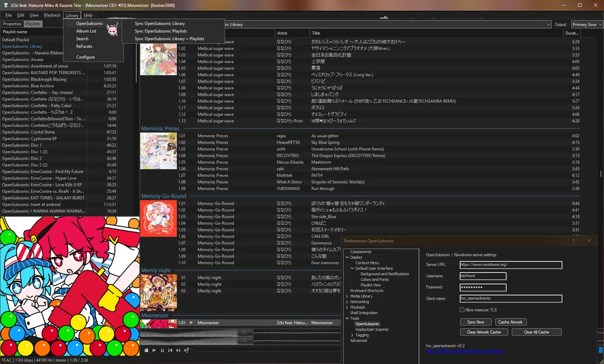The image size is (604, 364).
Task: Pause the current track
Action: pyautogui.click(x=162, y=350)
